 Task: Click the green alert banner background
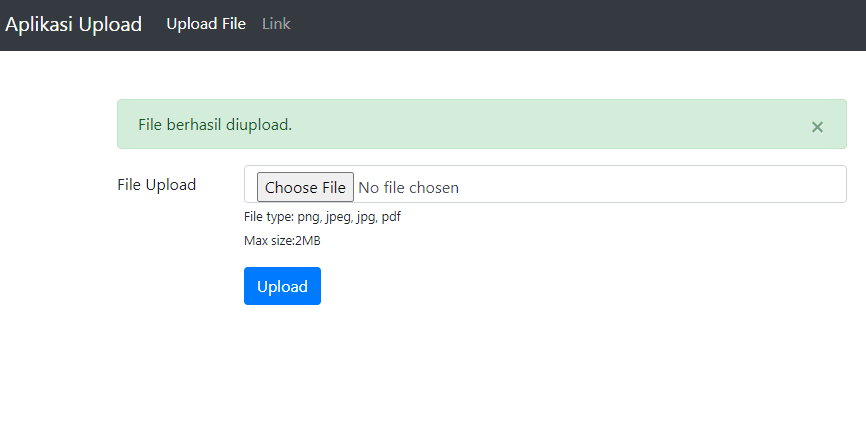click(552, 124)
